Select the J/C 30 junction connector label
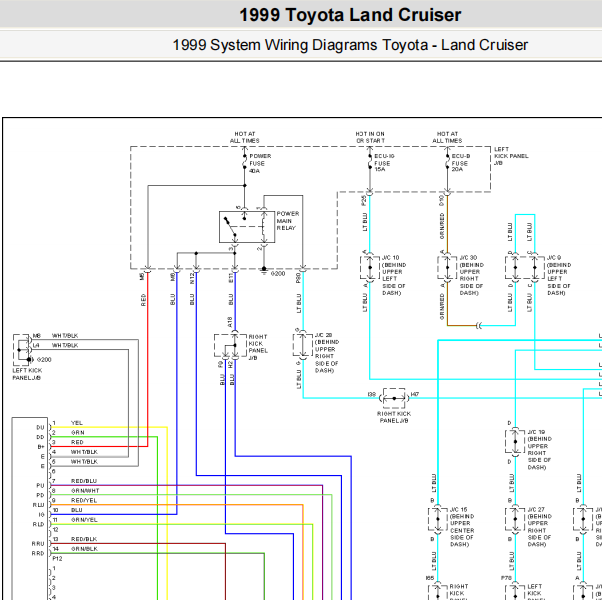Viewport: 602px width, 600px height. (x=471, y=275)
